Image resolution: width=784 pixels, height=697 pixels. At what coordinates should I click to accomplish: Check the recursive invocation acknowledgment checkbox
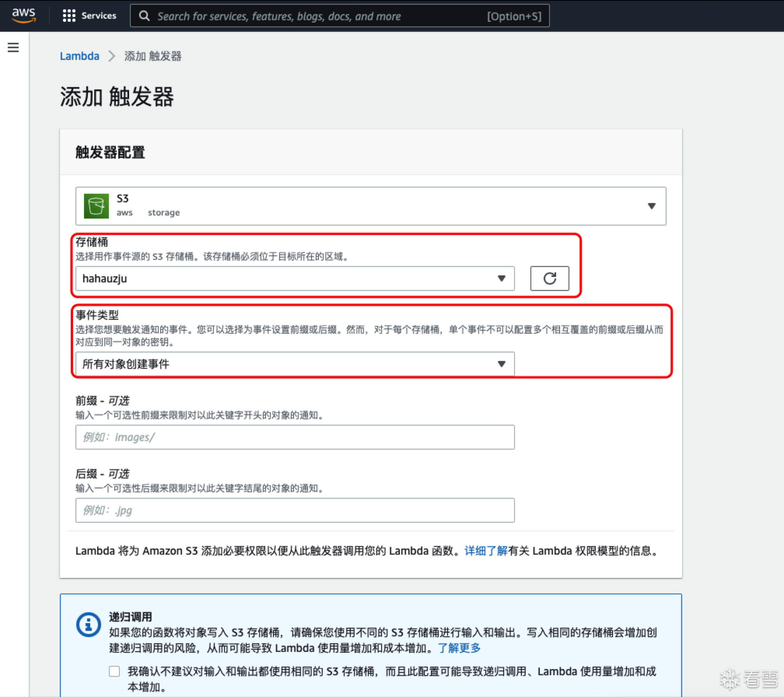coord(114,671)
